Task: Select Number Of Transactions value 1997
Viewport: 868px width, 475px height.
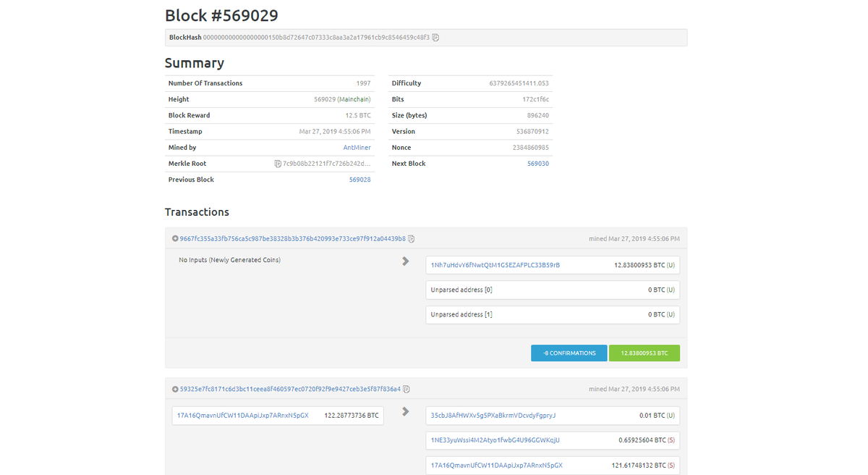Action: tap(363, 83)
